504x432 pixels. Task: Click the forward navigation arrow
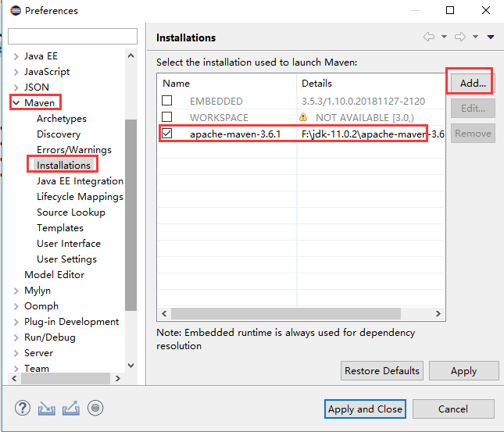(x=460, y=37)
